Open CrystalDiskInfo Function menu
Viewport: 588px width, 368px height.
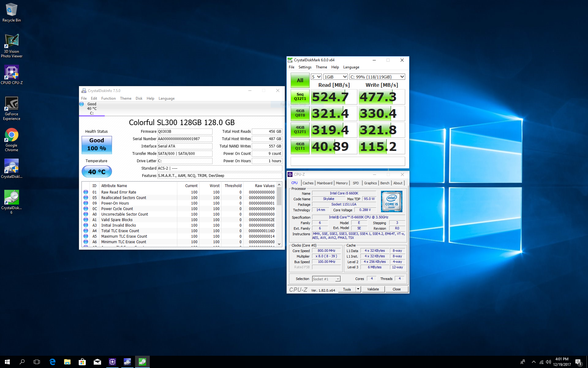pos(108,98)
